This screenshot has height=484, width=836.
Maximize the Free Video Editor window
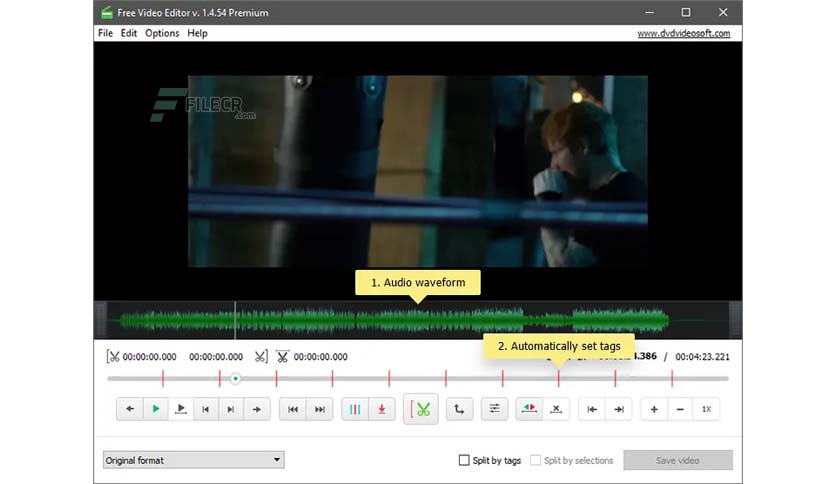point(686,12)
